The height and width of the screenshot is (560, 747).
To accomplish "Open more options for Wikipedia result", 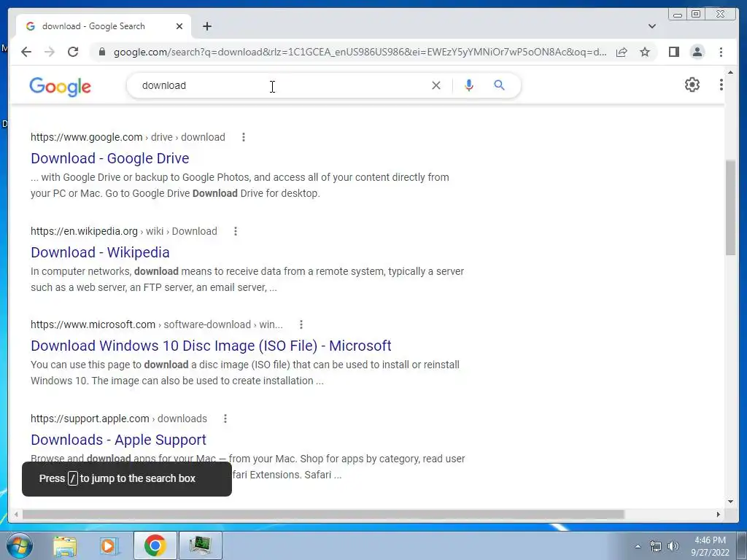I will (x=236, y=231).
